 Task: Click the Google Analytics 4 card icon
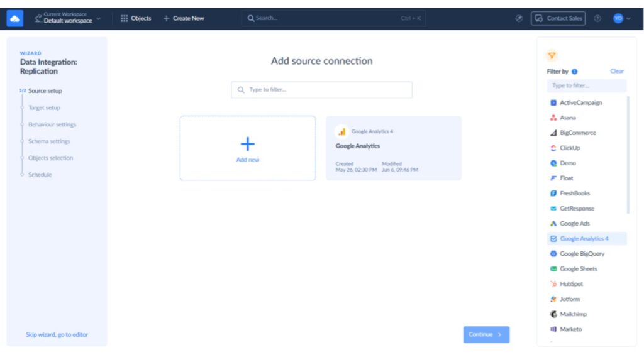pos(341,131)
